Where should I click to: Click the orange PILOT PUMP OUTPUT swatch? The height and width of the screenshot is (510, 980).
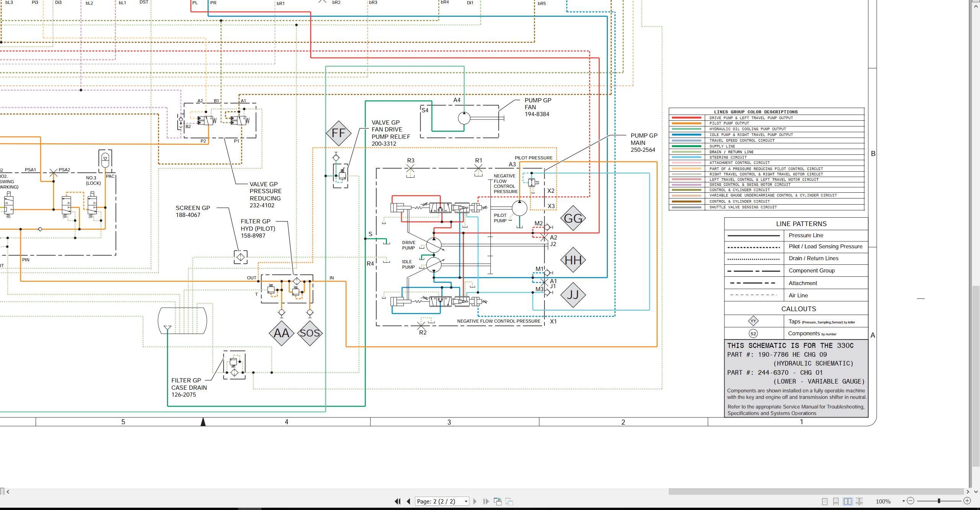coord(687,123)
